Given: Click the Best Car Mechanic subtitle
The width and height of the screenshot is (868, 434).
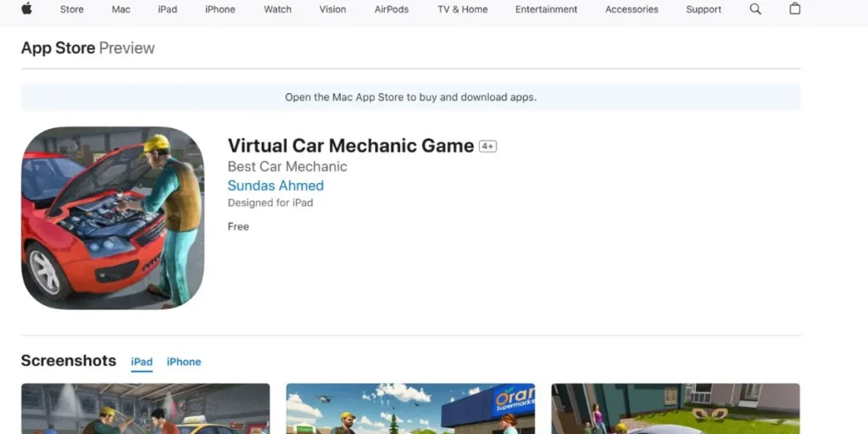Looking at the screenshot, I should coord(287,167).
